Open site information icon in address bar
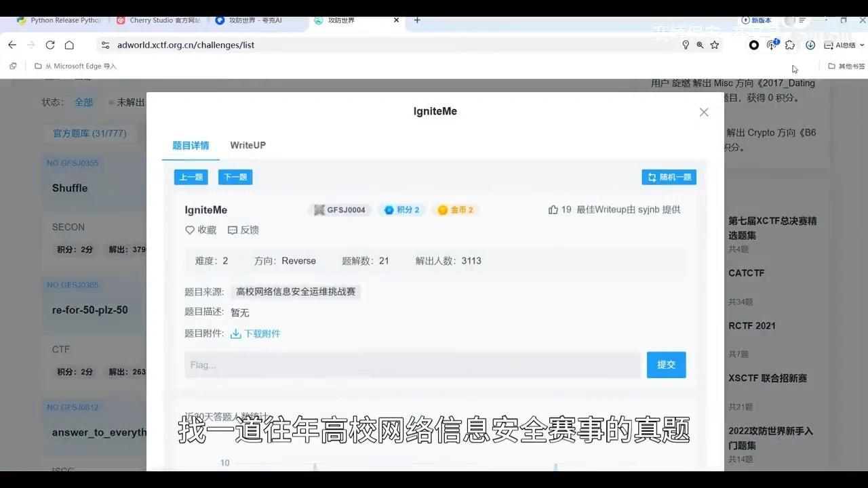This screenshot has width=868, height=488. click(x=104, y=45)
